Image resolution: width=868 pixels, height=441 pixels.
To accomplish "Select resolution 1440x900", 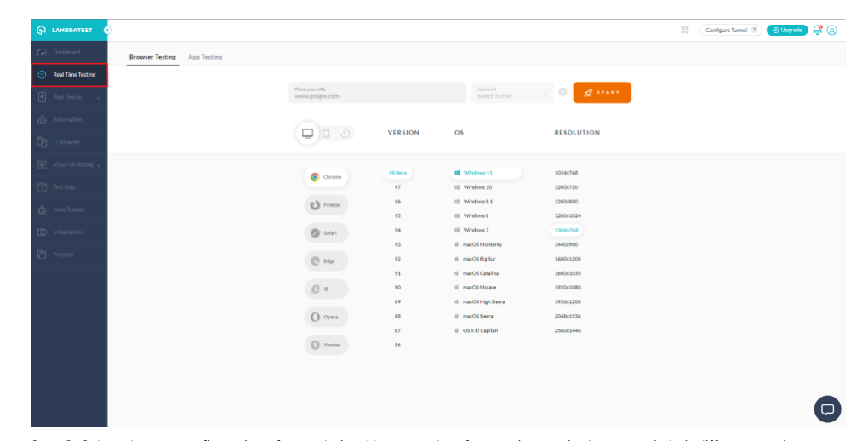I will (x=566, y=244).
